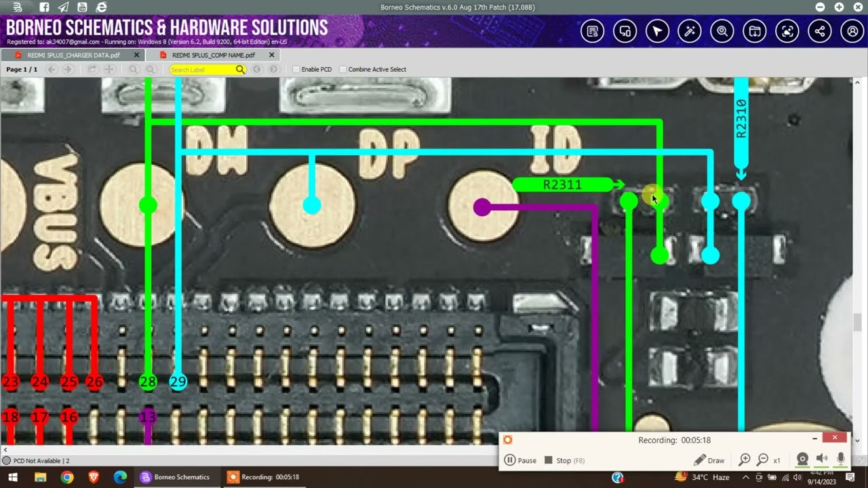
Task: Switch to REDMI 5PLUS_CHARGER DATA.pdf tab
Action: 73,55
